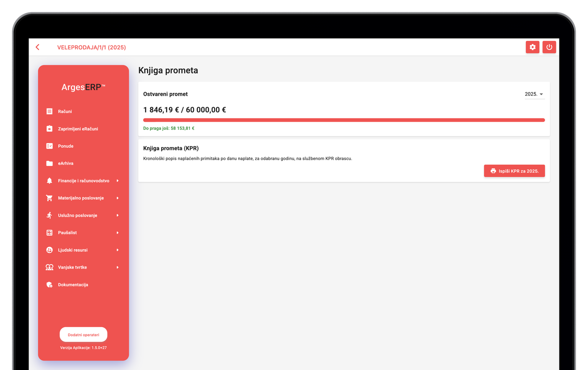The image size is (588, 370).
Task: Click the turnover progress bar
Action: [344, 120]
